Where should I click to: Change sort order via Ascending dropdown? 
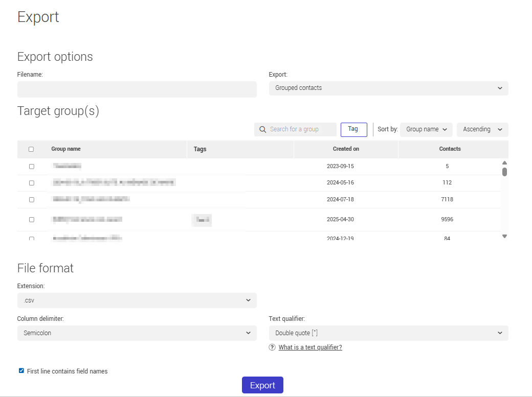pos(481,129)
